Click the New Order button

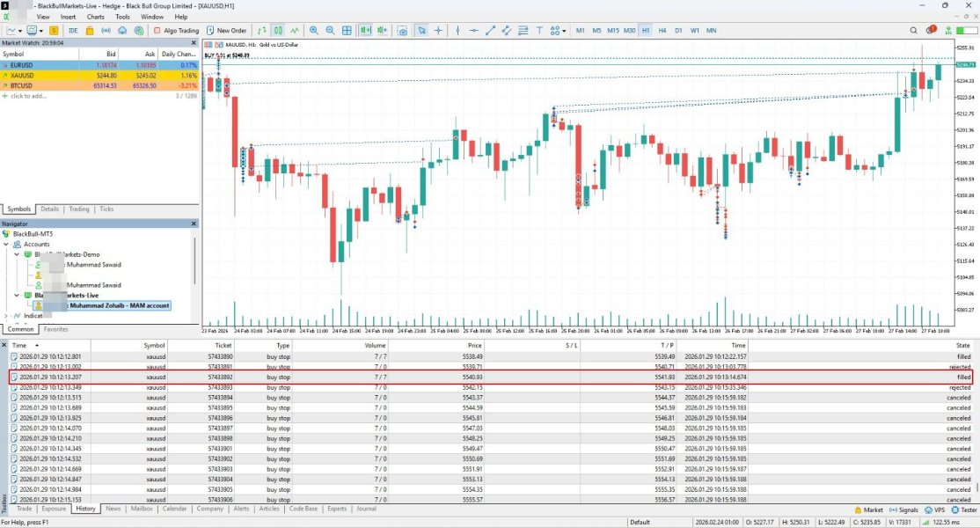(x=226, y=30)
